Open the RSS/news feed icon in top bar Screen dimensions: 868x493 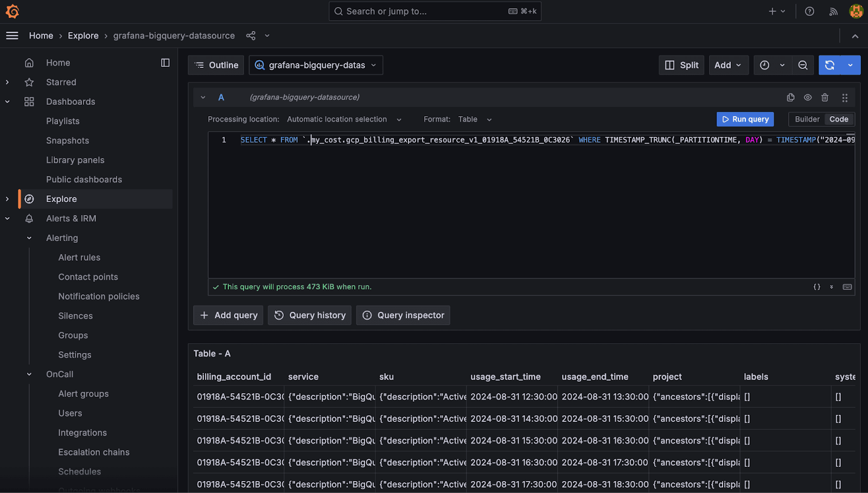pos(833,11)
